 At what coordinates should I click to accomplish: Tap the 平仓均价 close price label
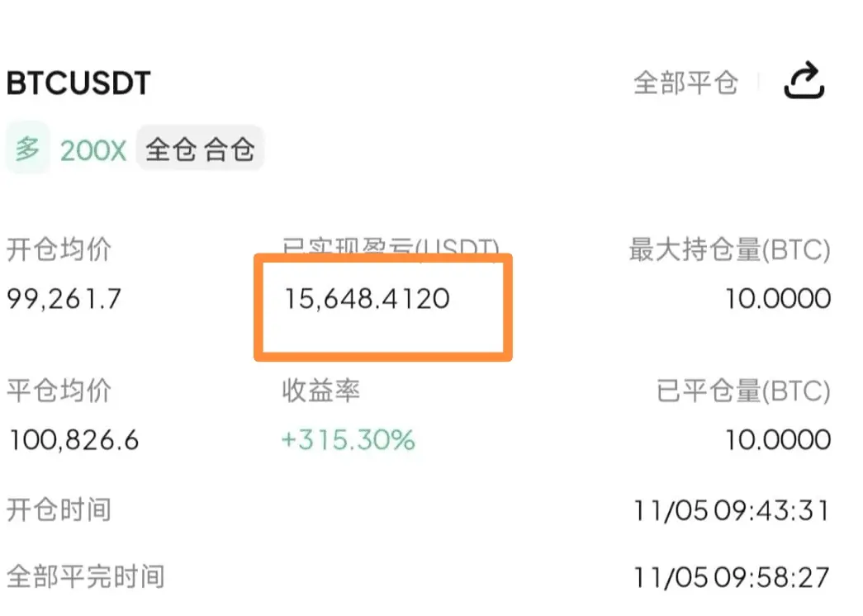(59, 391)
